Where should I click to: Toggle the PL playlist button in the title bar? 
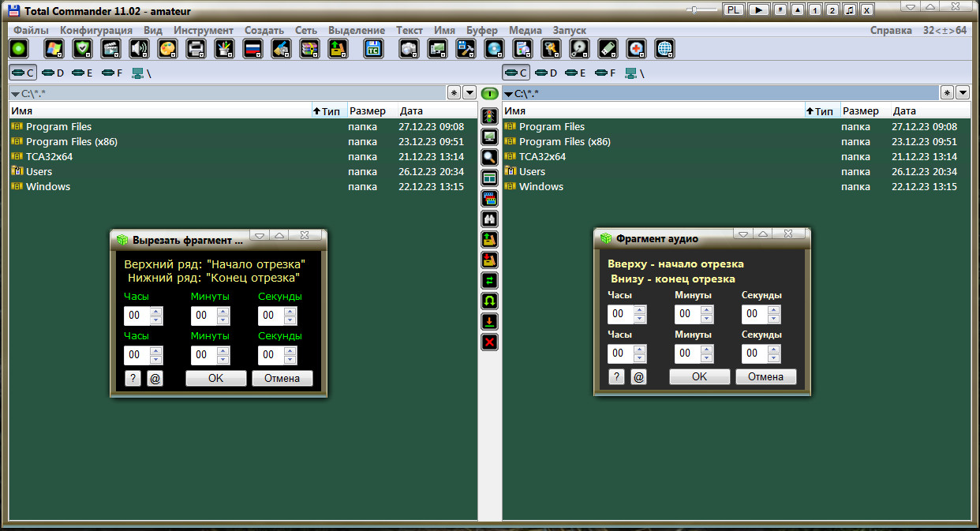tap(734, 9)
